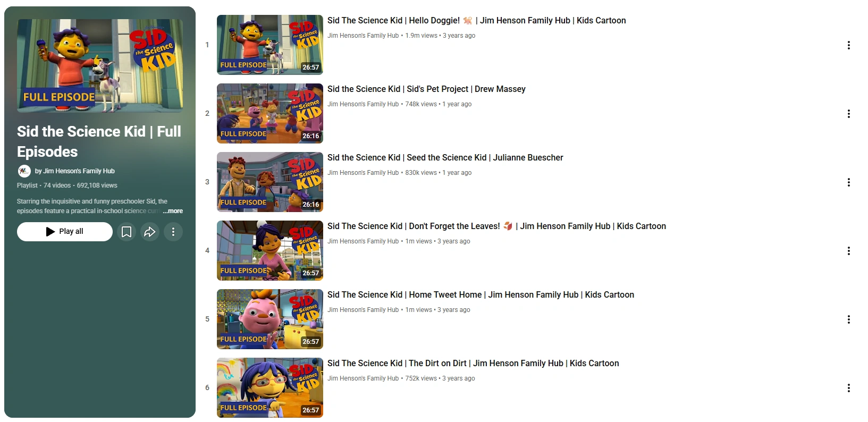Viewport: 868px width, 422px height.
Task: Open more options for the playlist header
Action: point(173,232)
